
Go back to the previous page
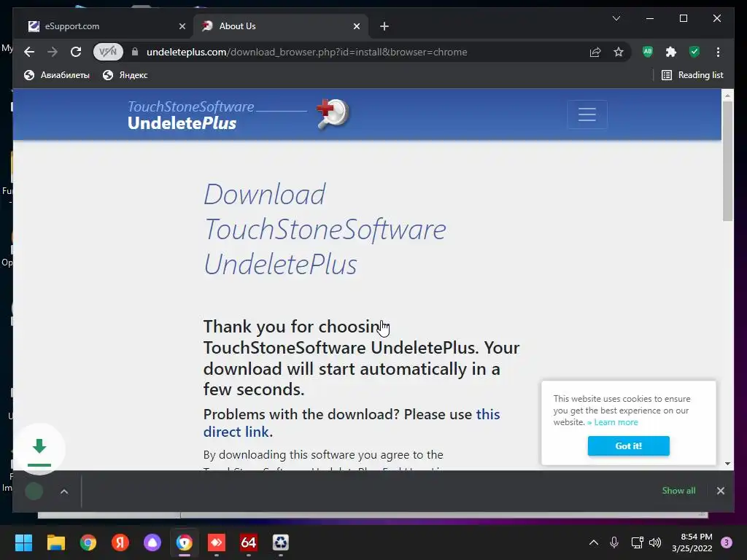coord(29,52)
